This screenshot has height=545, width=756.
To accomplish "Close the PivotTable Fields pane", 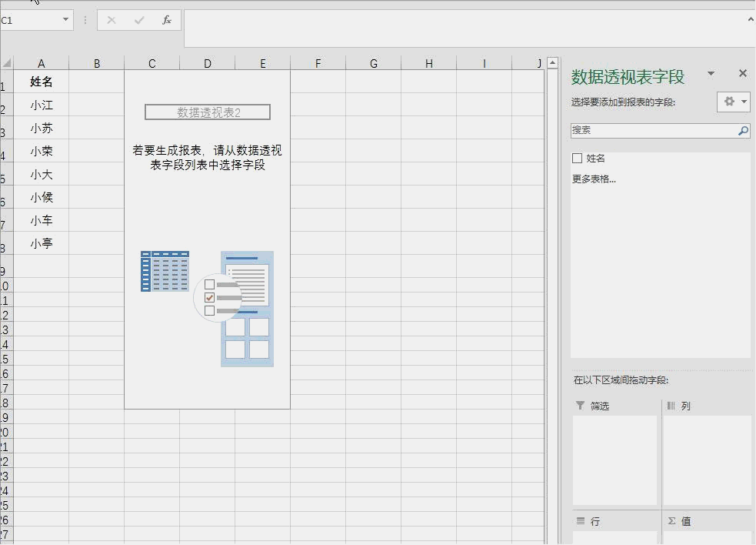I will pyautogui.click(x=742, y=74).
